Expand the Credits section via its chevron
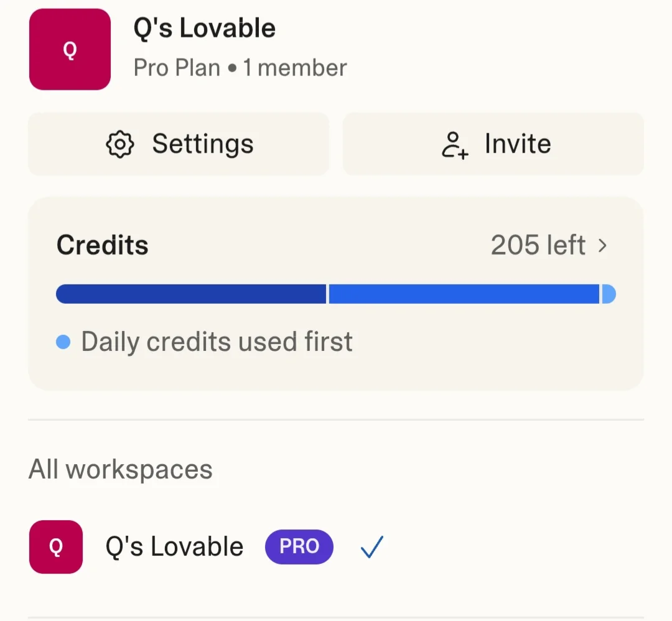This screenshot has width=672, height=621. pos(602,245)
